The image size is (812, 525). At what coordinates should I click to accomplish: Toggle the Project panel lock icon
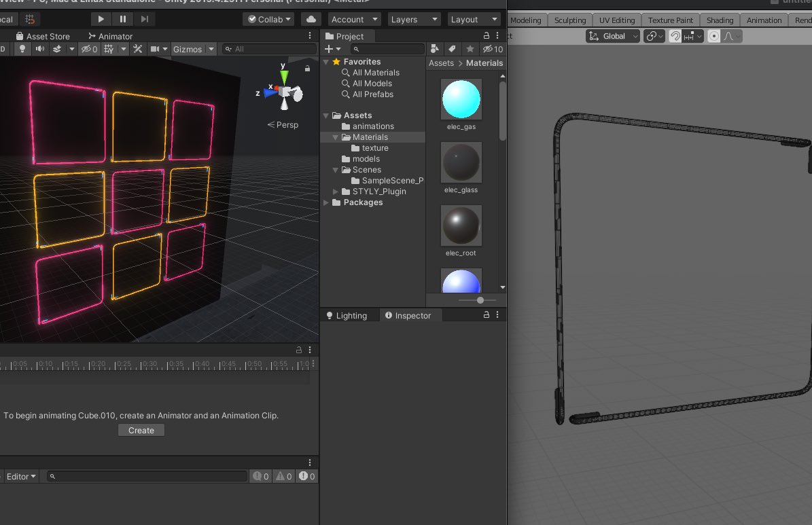pos(487,35)
